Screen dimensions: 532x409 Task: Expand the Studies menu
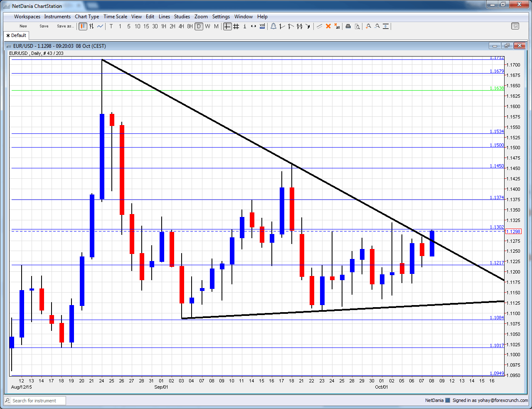click(182, 17)
